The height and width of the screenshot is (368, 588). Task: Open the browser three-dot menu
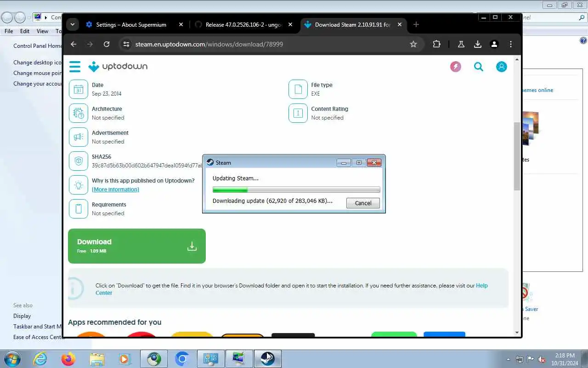pos(511,44)
